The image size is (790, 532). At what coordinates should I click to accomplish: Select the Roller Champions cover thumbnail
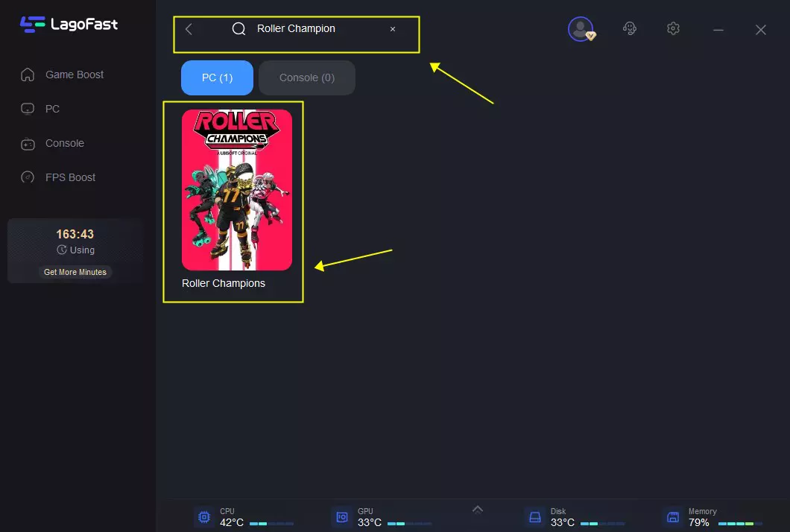click(x=237, y=190)
